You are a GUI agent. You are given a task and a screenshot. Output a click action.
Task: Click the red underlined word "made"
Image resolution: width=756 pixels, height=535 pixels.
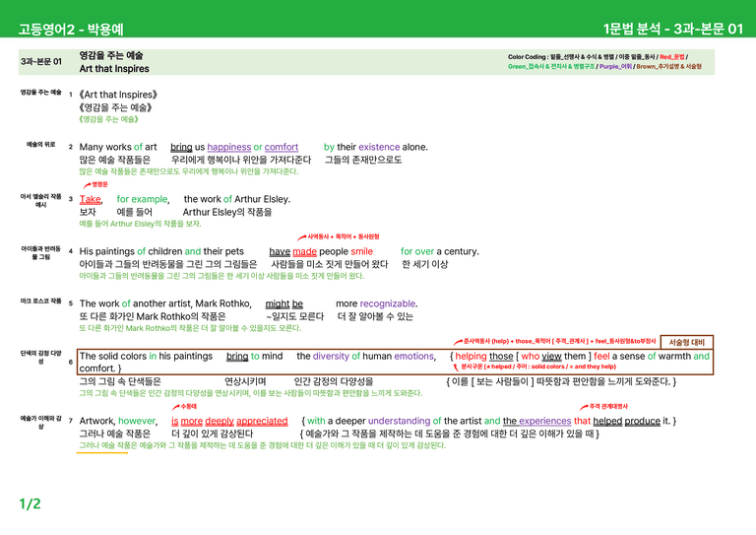click(x=305, y=251)
